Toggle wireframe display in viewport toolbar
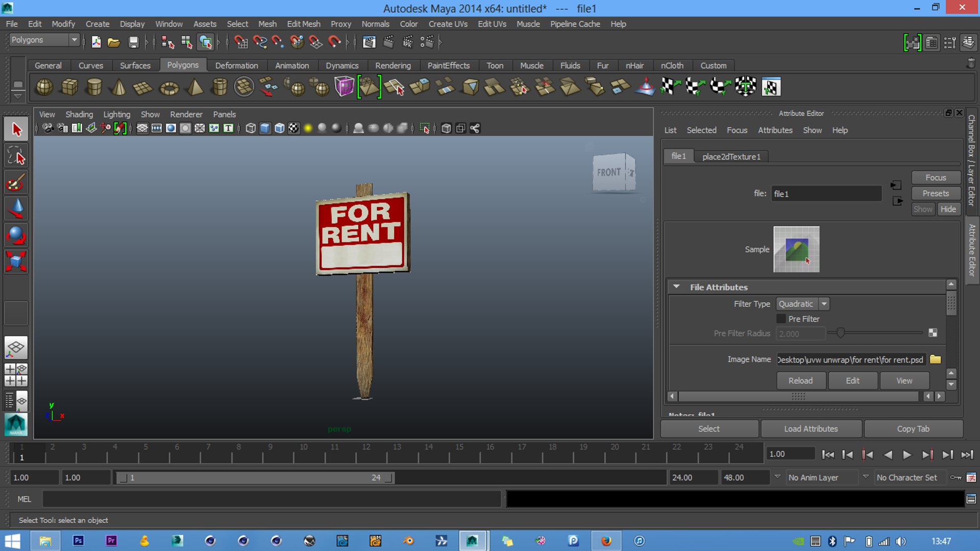980x551 pixels. [x=251, y=128]
